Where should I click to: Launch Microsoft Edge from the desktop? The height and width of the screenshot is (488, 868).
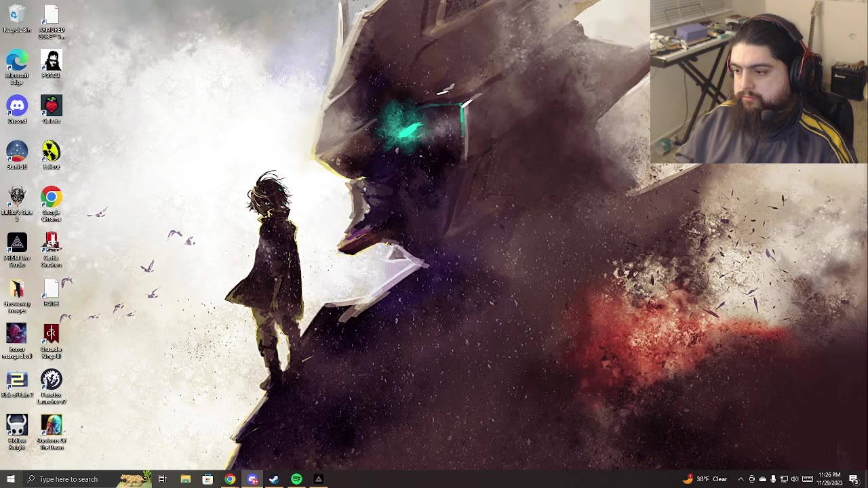tap(17, 66)
